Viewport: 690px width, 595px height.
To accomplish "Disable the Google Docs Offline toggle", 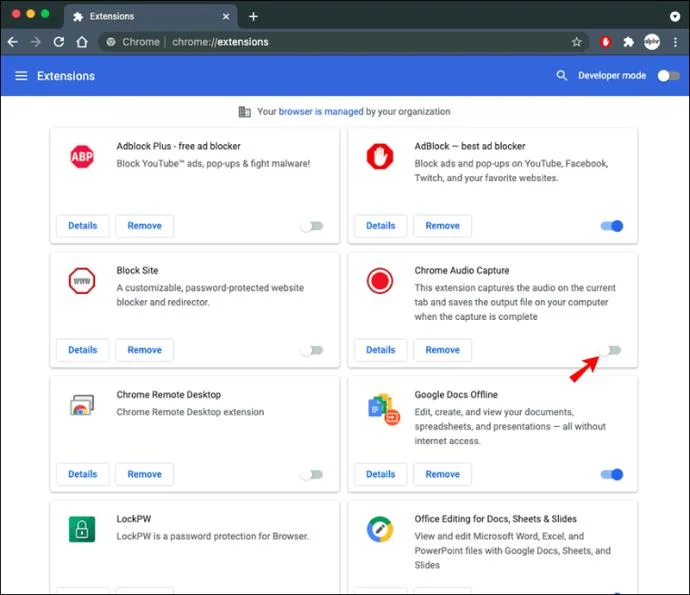I will click(612, 474).
